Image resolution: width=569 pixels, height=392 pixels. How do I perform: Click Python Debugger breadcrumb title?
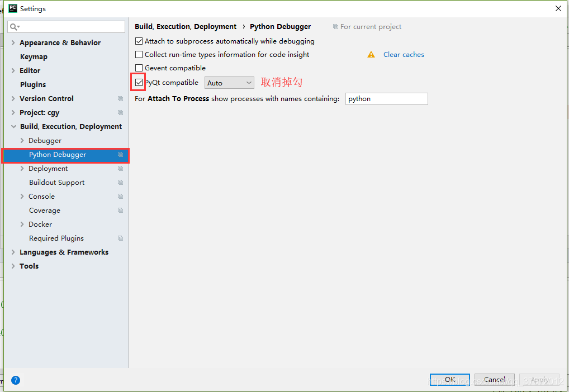(281, 26)
